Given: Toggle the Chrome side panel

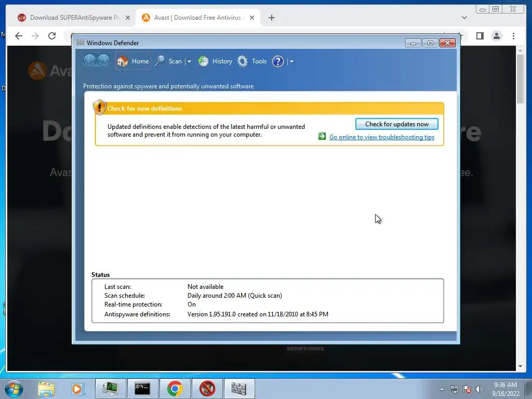Looking at the screenshot, I should point(480,36).
